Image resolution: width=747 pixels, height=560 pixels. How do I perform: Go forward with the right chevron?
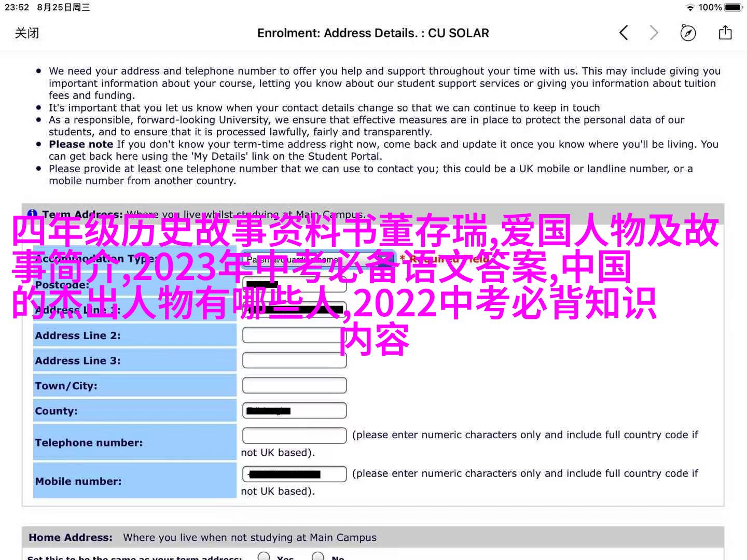(654, 33)
